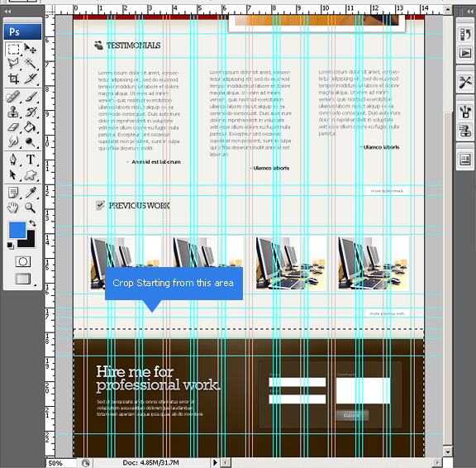The width and height of the screenshot is (476, 468).
Task: Click the more previous work button on canvas
Action: click(387, 313)
